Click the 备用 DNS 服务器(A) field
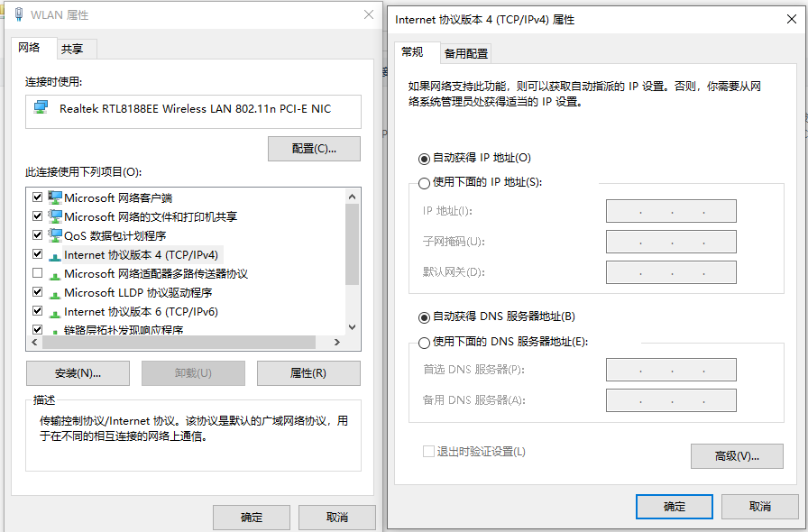The height and width of the screenshot is (532, 808). [671, 400]
